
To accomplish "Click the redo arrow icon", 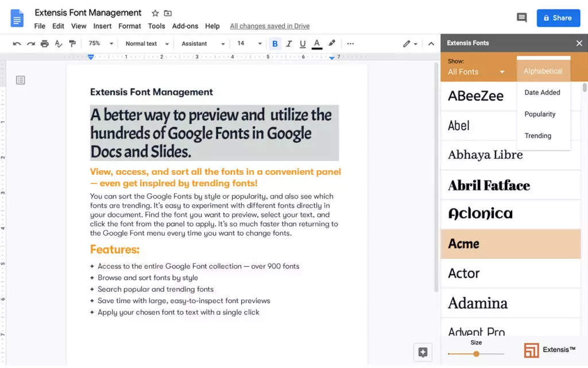I will tap(30, 44).
